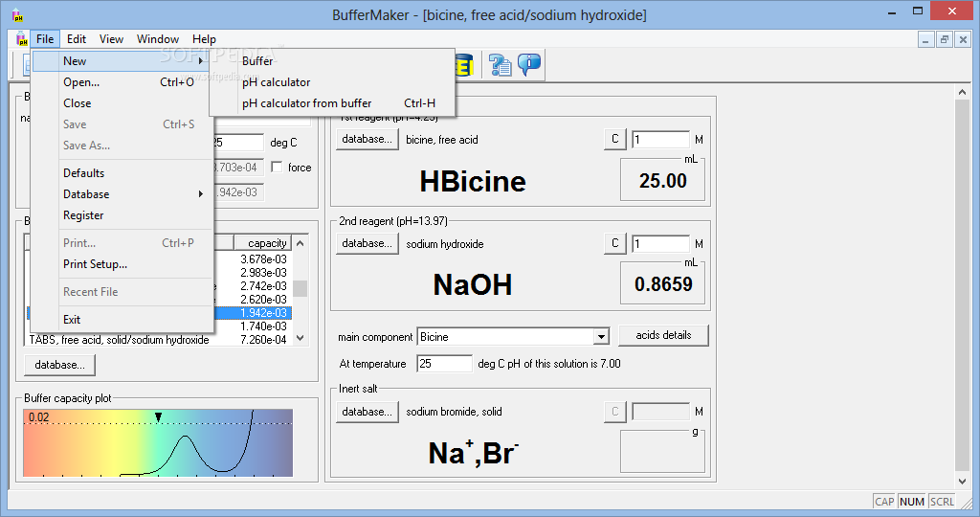Click the database toolbar icon beside help
Viewport: 980px width, 517px height.
coord(464,65)
